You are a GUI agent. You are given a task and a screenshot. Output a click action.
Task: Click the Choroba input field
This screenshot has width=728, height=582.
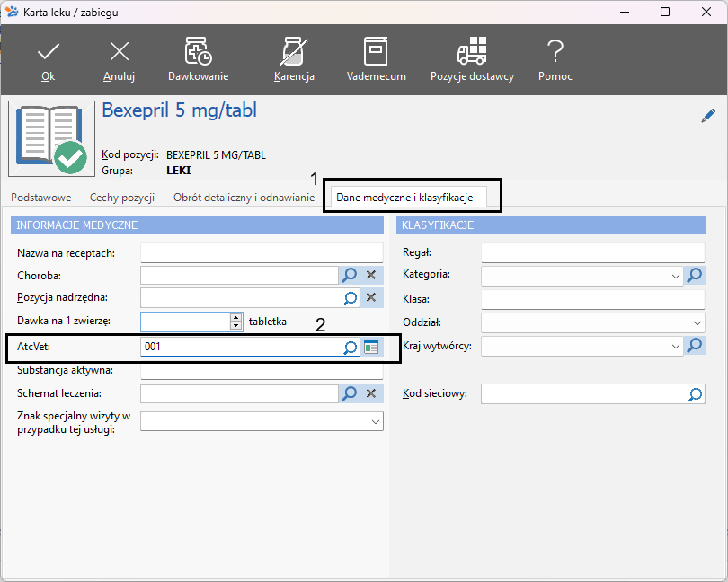pyautogui.click(x=239, y=275)
